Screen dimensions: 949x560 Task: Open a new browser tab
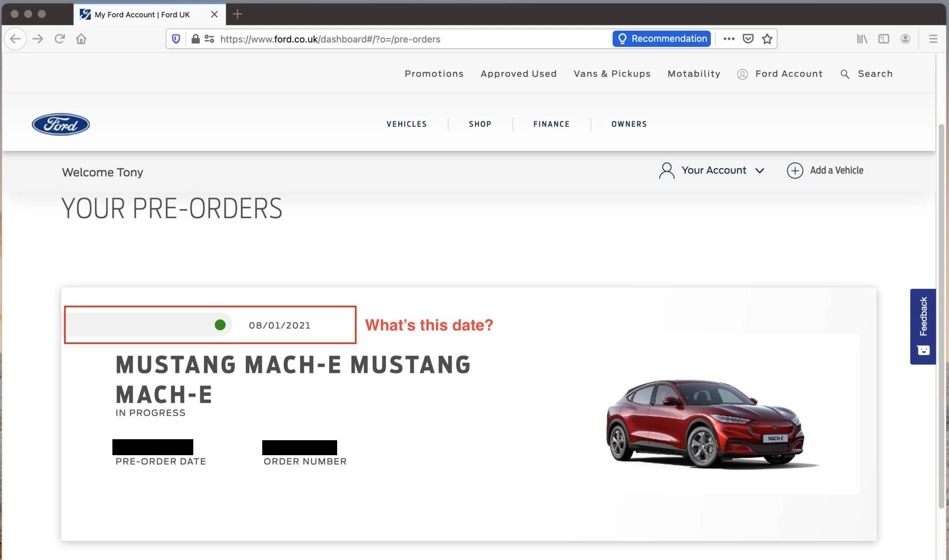[x=237, y=14]
